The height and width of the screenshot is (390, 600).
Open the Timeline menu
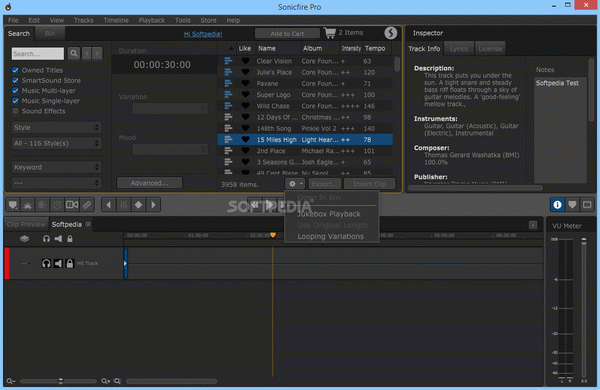(x=116, y=20)
